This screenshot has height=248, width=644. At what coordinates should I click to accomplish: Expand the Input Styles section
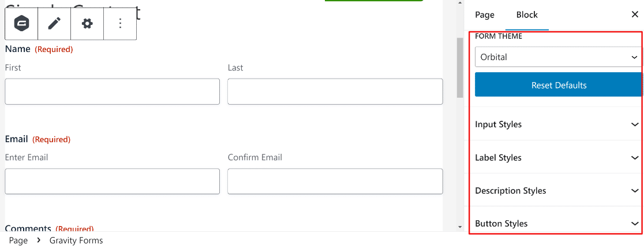(557, 124)
